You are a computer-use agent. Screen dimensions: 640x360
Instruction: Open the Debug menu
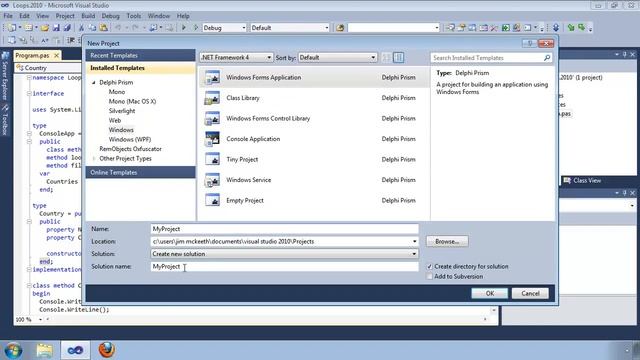[110, 16]
